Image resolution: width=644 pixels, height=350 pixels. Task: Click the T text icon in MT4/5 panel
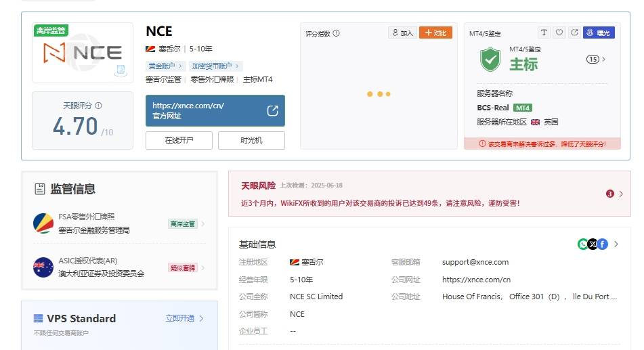[544, 32]
